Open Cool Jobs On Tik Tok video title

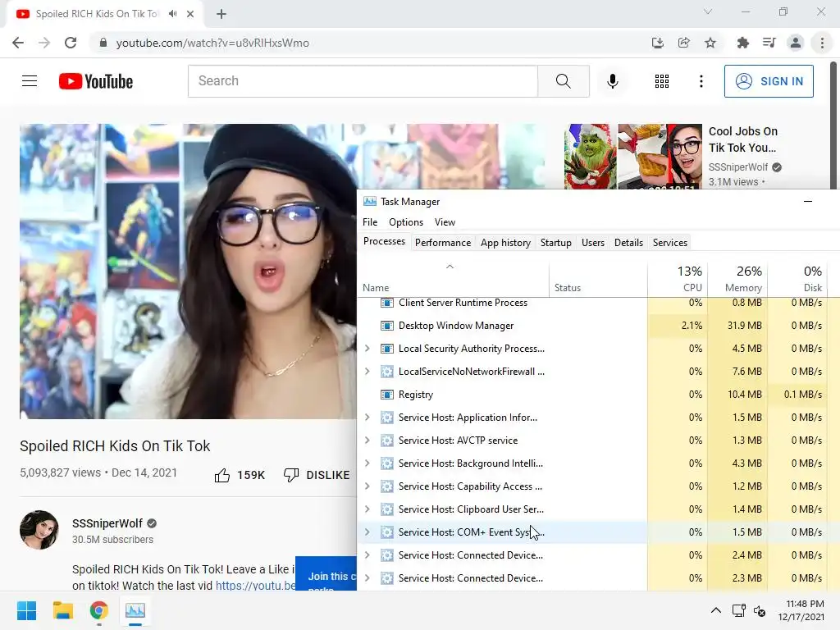743,139
